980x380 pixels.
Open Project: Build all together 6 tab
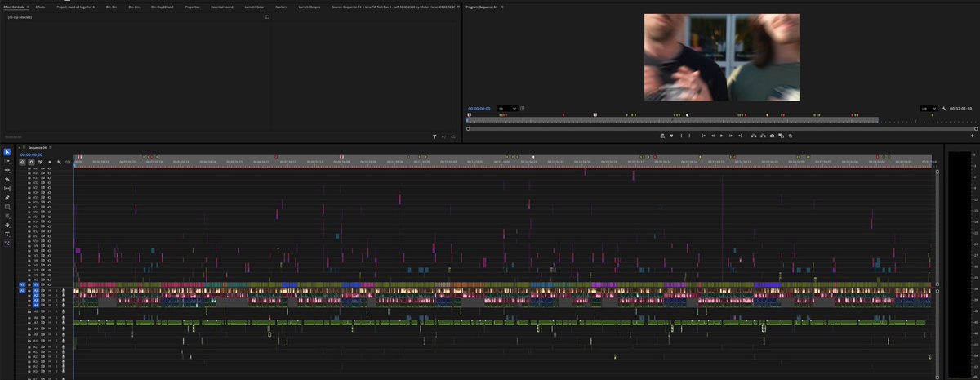76,7
